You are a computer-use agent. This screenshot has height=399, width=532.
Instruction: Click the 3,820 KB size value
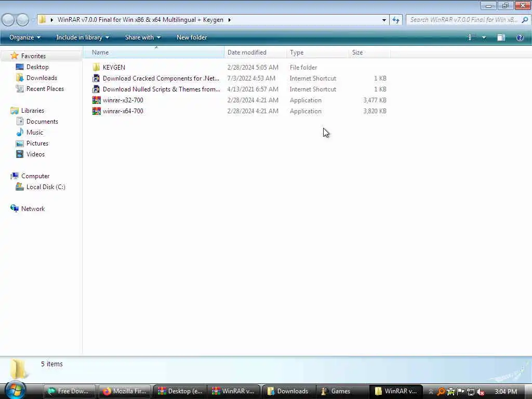click(375, 111)
